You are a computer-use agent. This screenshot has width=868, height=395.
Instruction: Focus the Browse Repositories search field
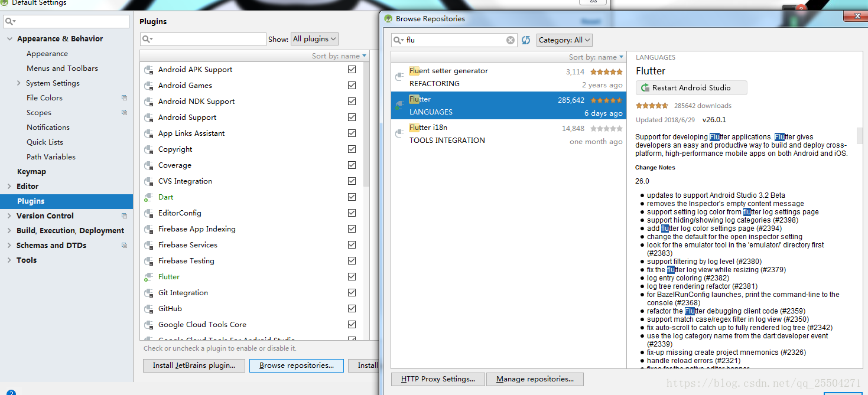point(455,40)
